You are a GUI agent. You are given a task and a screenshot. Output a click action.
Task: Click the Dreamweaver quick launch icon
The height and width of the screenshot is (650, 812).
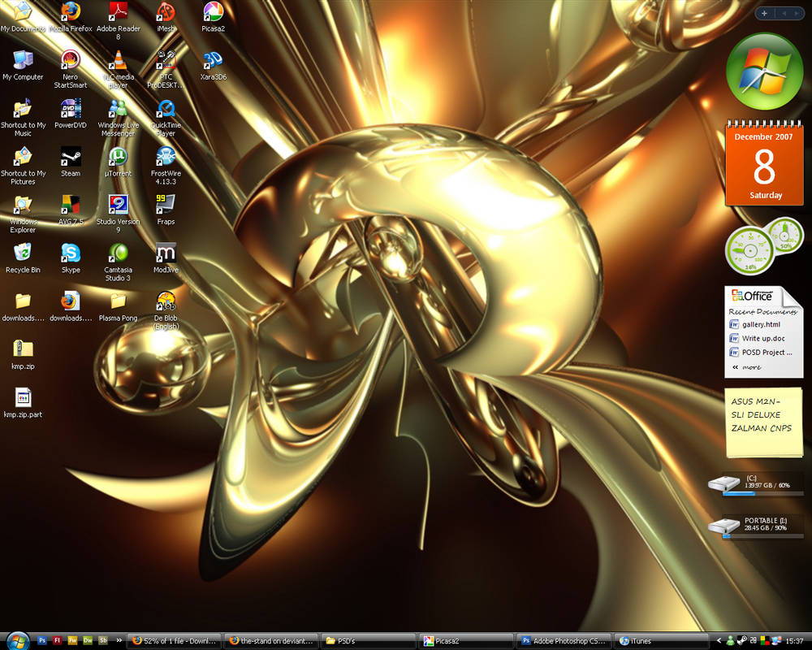[88, 641]
